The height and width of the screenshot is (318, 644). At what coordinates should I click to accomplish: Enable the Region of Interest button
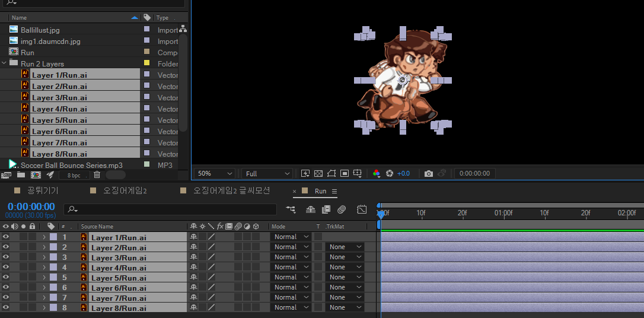click(345, 173)
